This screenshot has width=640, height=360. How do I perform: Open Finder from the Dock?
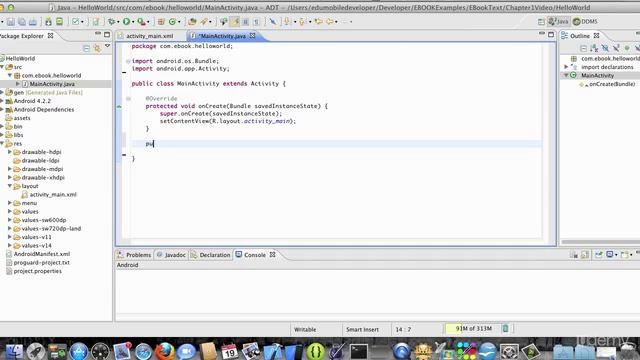click(14, 351)
